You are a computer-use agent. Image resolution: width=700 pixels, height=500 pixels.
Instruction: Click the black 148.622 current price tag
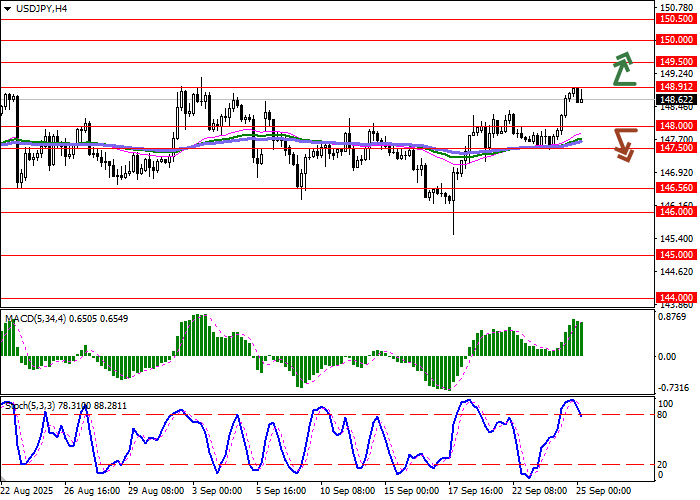point(676,100)
